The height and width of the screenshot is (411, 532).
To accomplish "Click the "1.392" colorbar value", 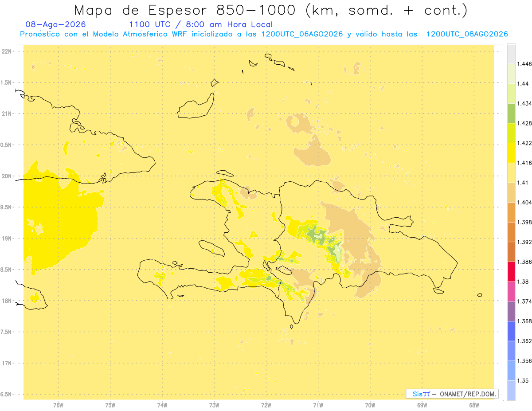I will pyautogui.click(x=524, y=242).
